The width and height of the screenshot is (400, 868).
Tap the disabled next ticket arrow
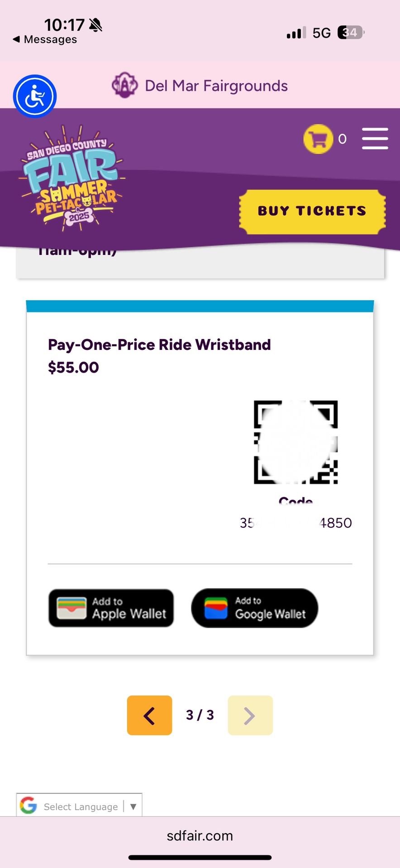tap(250, 715)
